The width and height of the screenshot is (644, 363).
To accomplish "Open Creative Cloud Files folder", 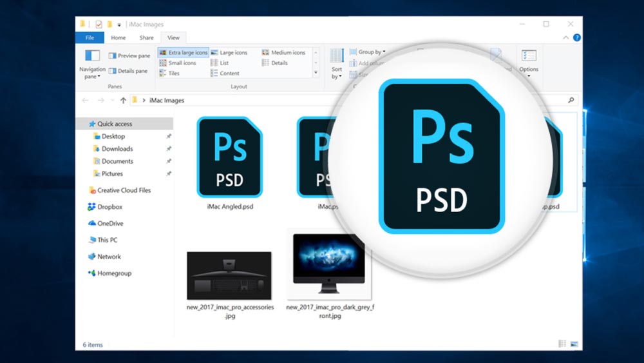I will pos(124,190).
